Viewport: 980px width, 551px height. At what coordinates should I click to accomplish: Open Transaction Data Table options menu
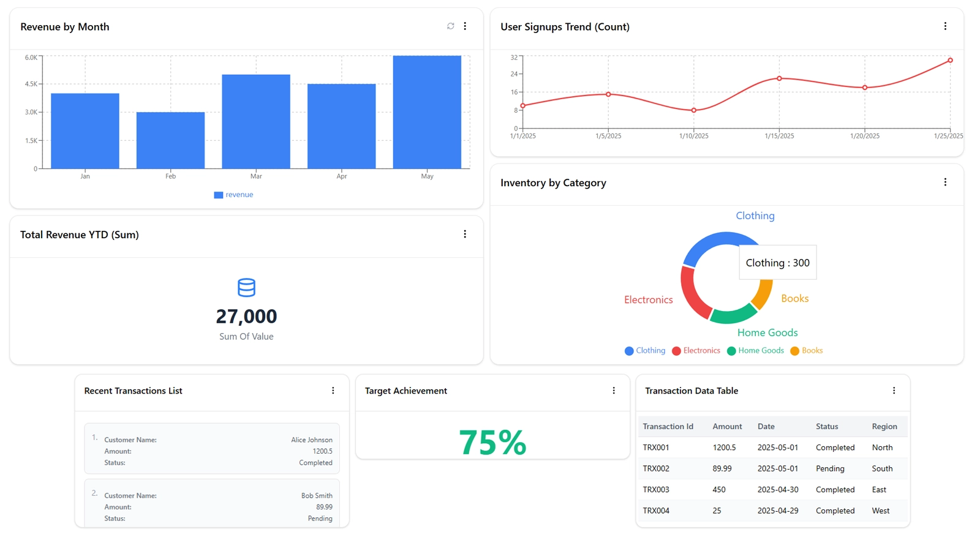pos(894,391)
